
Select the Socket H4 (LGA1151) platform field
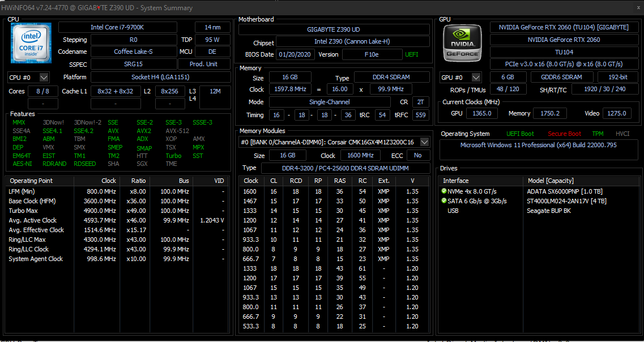point(161,77)
